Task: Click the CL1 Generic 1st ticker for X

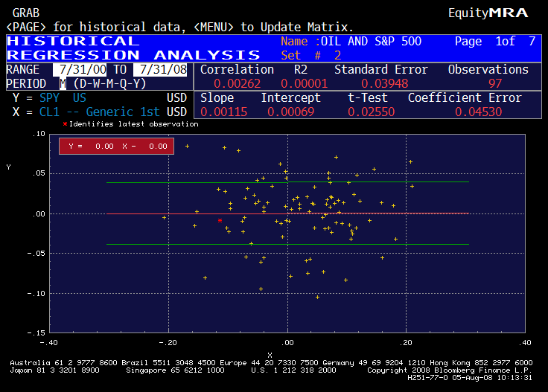Action: [99, 112]
